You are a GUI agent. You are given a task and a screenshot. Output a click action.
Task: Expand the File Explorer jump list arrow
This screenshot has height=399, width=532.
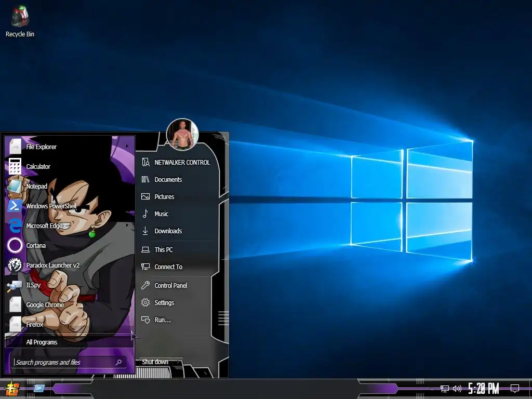127,147
